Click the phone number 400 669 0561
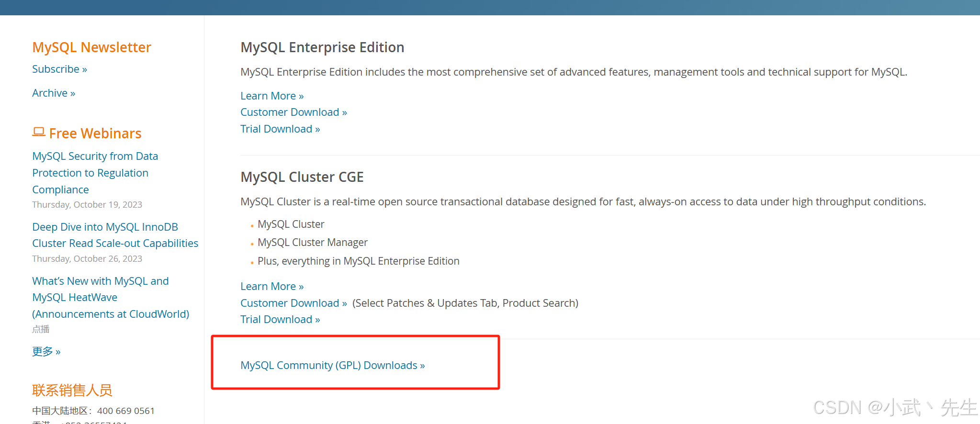This screenshot has height=424, width=980. [x=126, y=411]
